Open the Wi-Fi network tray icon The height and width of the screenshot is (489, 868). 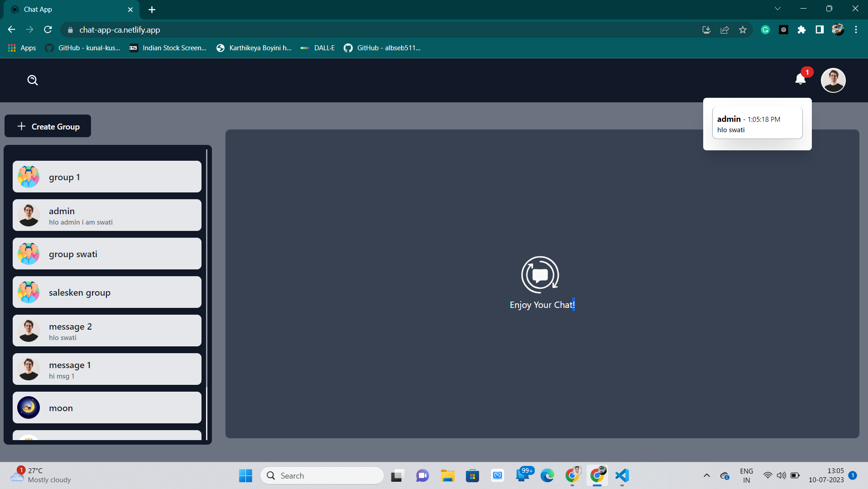(x=767, y=475)
